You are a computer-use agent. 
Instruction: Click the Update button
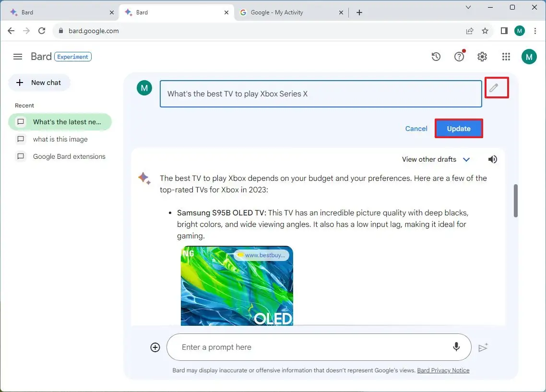[458, 128]
